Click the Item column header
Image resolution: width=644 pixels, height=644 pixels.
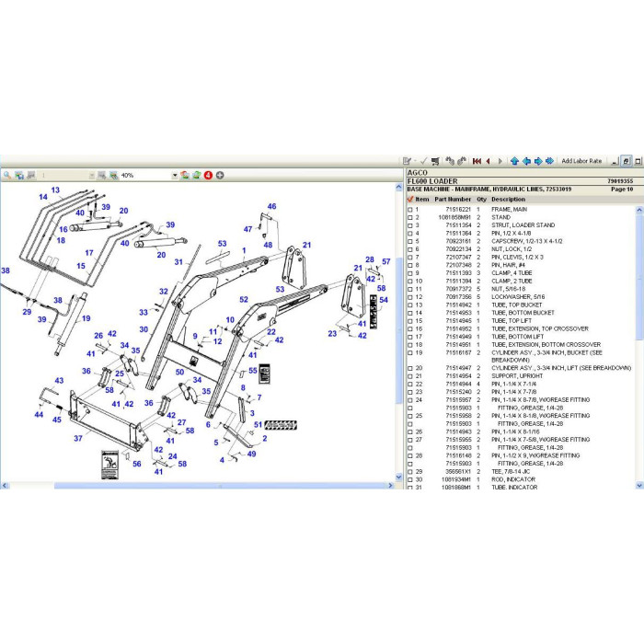pyautogui.click(x=421, y=200)
